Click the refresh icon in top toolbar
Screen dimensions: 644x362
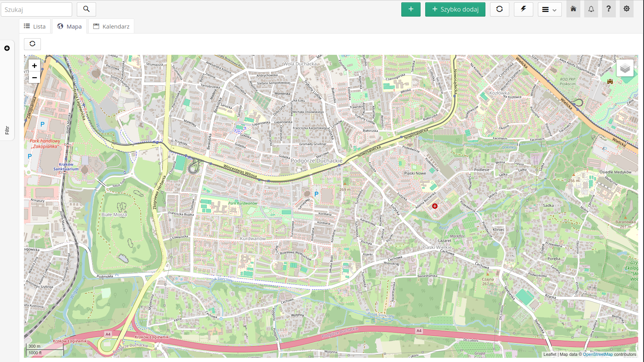pyautogui.click(x=499, y=9)
